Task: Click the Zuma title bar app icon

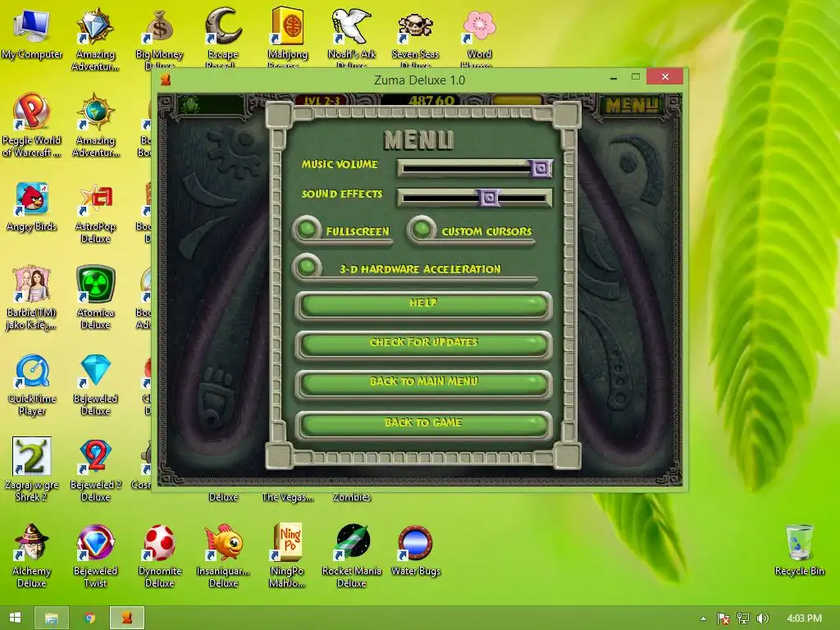Action: click(166, 80)
